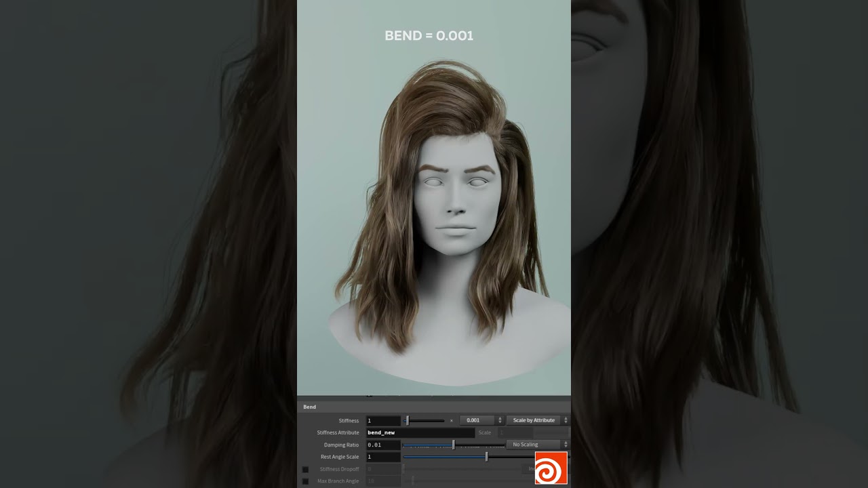
Task: Open the Scale by Attribute dropdown
Action: coord(537,420)
